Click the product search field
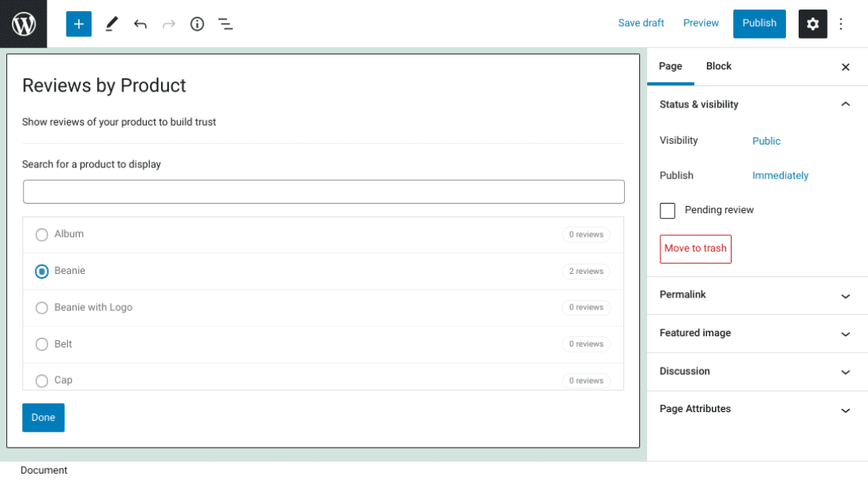 (324, 191)
